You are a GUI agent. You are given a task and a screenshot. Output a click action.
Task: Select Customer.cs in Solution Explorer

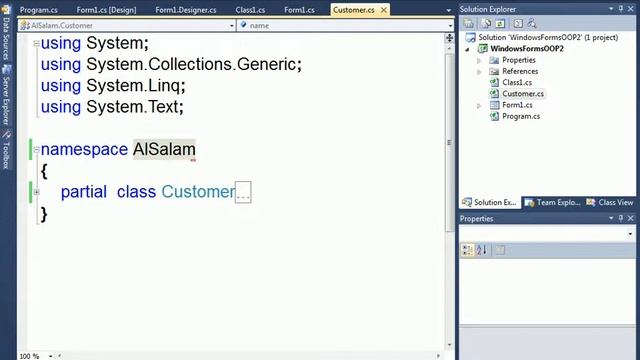(523, 93)
